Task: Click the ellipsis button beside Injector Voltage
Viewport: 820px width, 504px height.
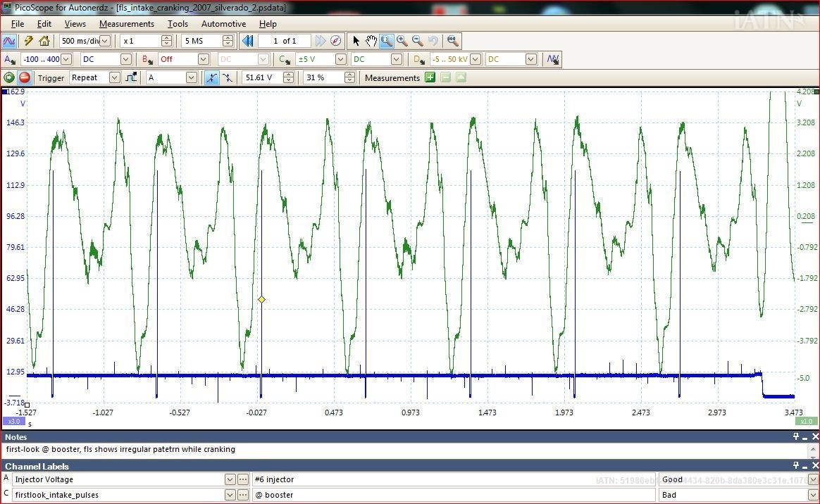Action: 243,479
